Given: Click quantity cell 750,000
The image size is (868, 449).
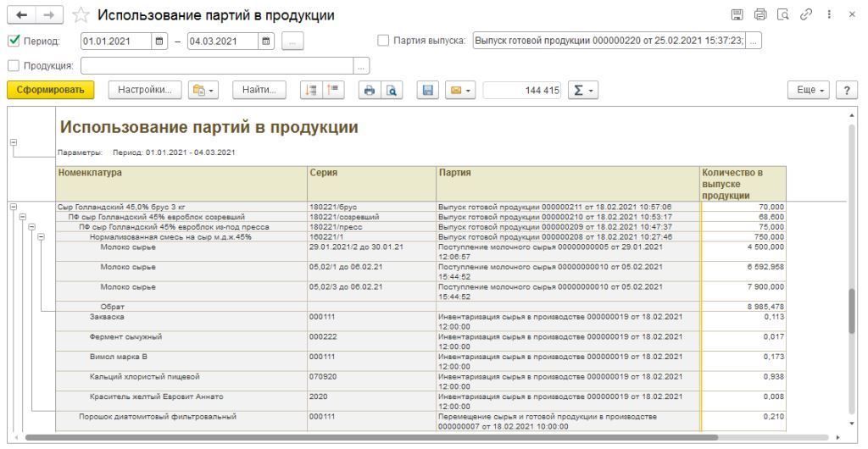Looking at the screenshot, I should (743, 236).
